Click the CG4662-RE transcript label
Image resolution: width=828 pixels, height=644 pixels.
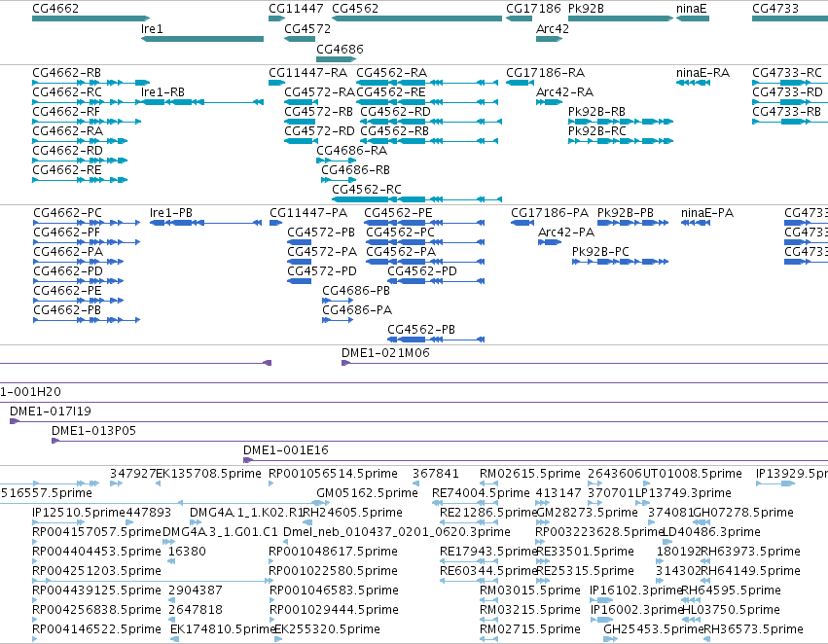pos(67,170)
